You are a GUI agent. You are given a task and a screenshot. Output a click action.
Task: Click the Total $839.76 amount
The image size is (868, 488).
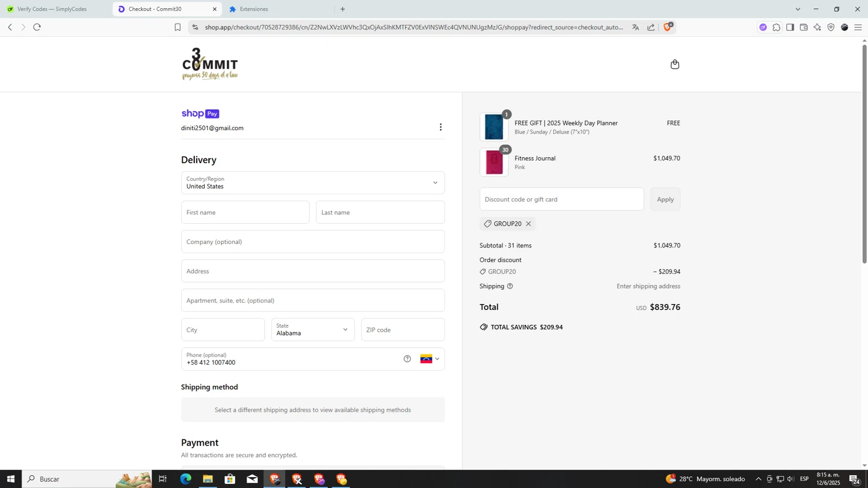click(665, 307)
